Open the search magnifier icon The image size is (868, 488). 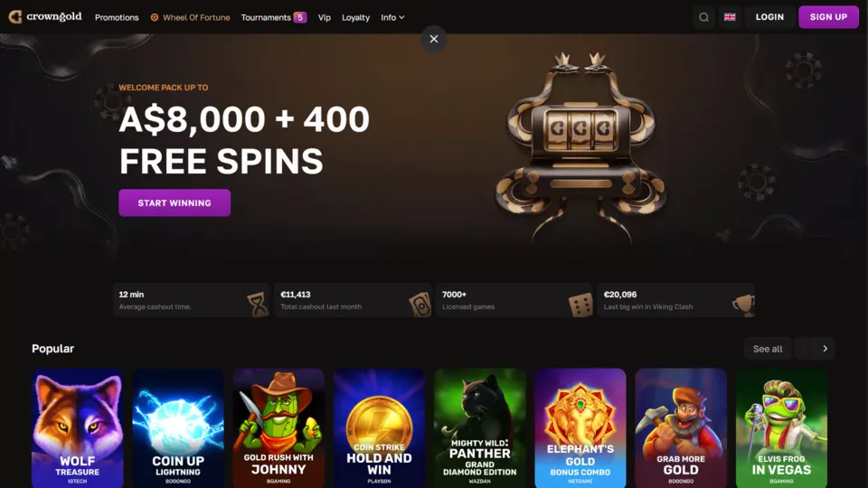click(x=703, y=17)
